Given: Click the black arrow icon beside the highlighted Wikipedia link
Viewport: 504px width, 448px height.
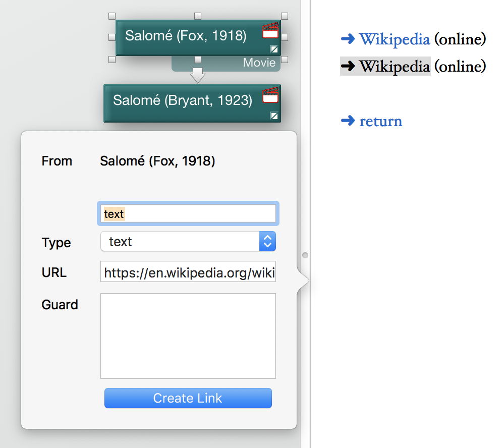Looking at the screenshot, I should (349, 66).
